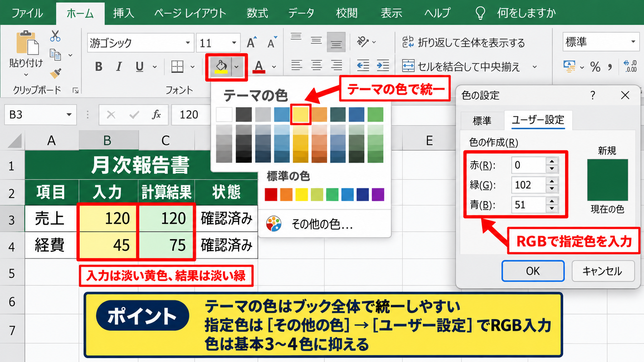
Task: Click the font color A icon
Action: (x=259, y=67)
